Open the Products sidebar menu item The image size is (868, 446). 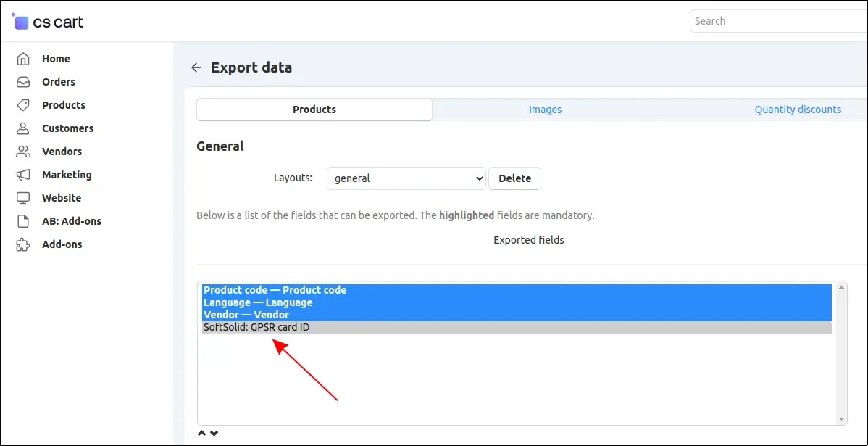click(x=64, y=105)
